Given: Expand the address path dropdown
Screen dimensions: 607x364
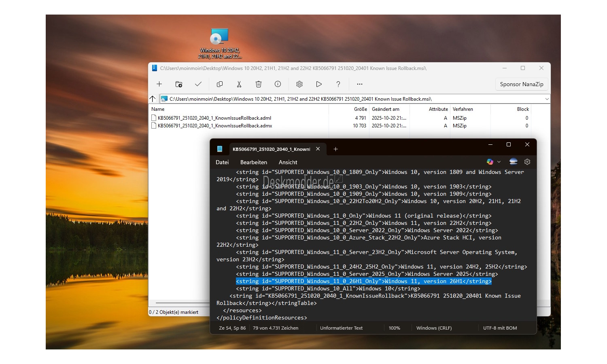Looking at the screenshot, I should (x=547, y=99).
